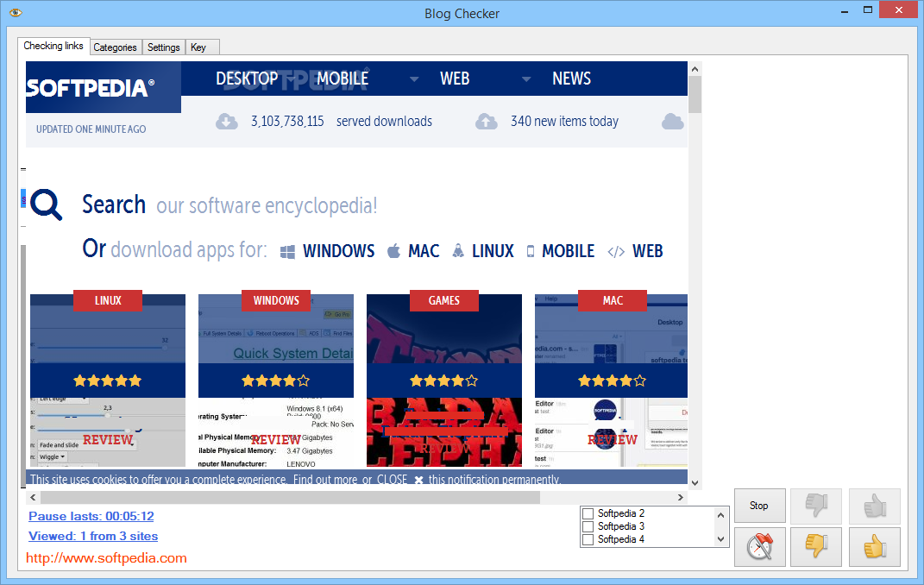Click horizontal scrollbar left arrow
The width and height of the screenshot is (924, 585).
coord(33,497)
